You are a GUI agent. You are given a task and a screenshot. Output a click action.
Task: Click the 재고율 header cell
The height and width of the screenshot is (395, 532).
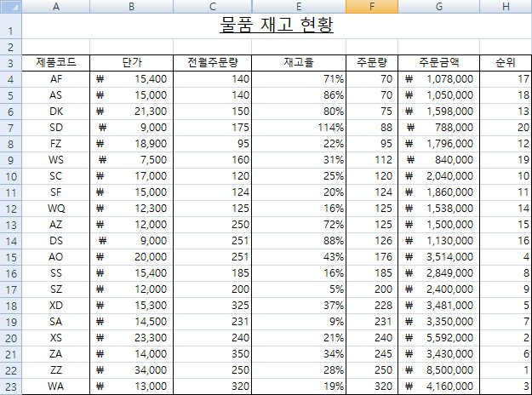299,63
